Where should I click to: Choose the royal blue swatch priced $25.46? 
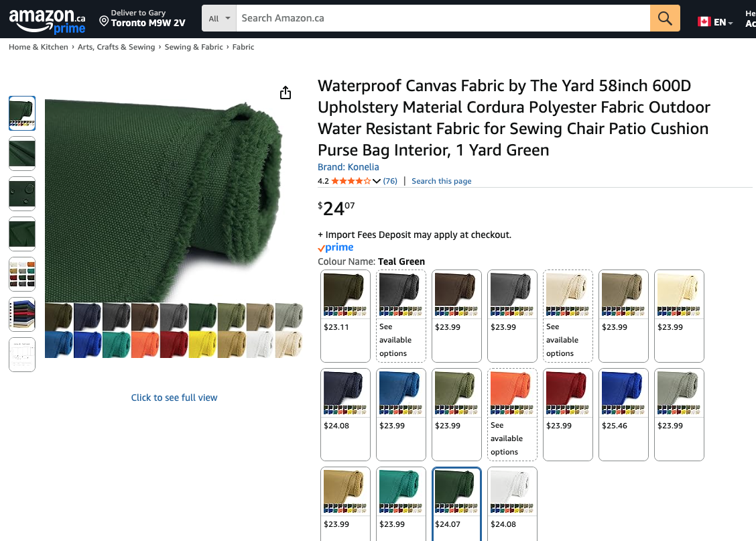624,414
